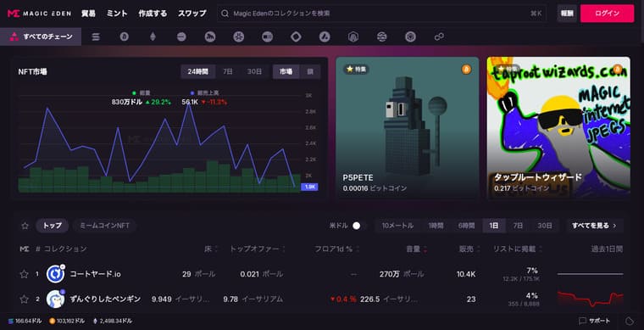Image resolution: width=644 pixels, height=330 pixels.
Task: Select the Bitcoin chain icon
Action: (x=124, y=37)
